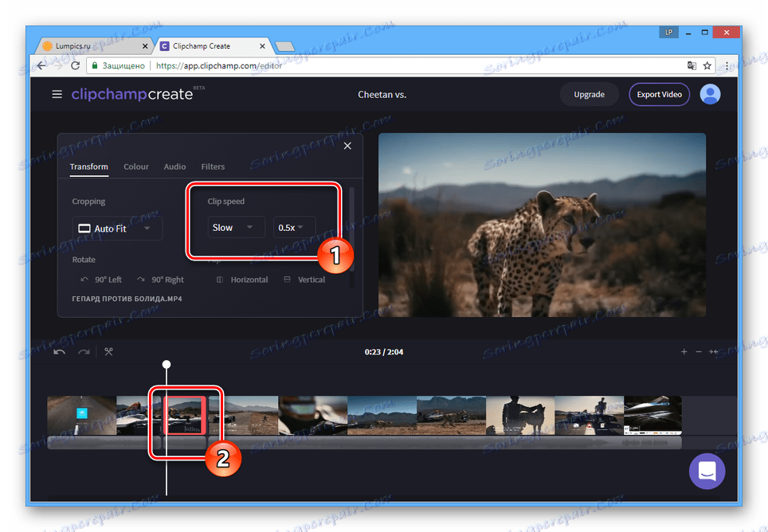Click the Undo arrow above the timeline

[59, 351]
